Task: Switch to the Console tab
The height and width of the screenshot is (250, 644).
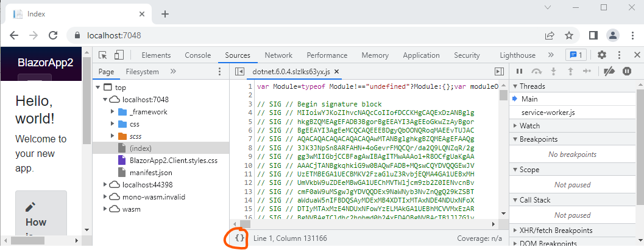Action: click(x=197, y=55)
